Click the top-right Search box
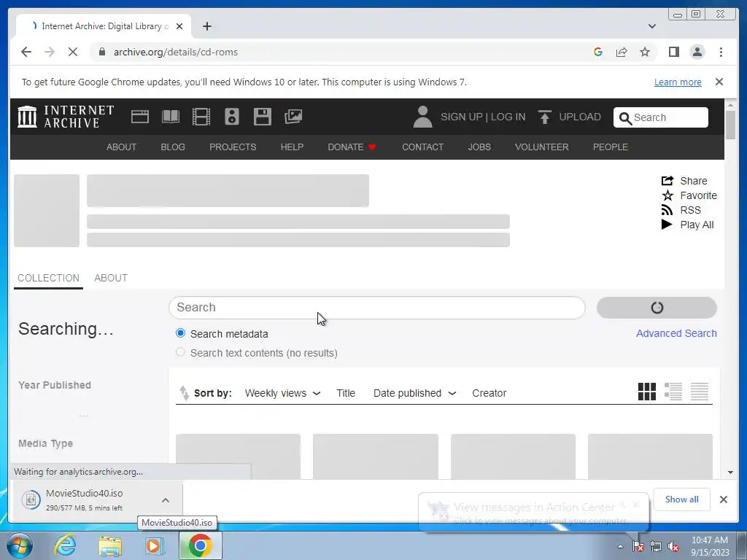Image resolution: width=747 pixels, height=560 pixels. 661,117
